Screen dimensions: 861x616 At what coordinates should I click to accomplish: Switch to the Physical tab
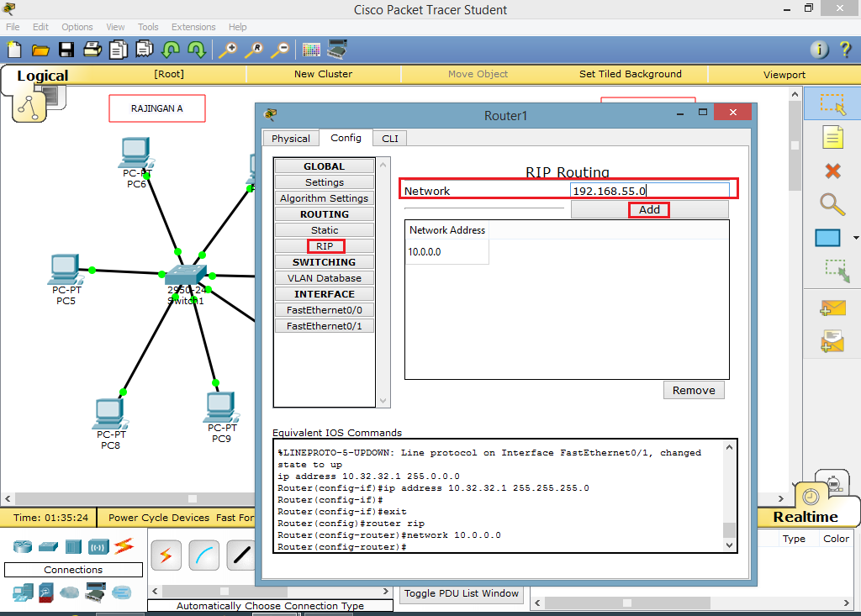coord(290,138)
